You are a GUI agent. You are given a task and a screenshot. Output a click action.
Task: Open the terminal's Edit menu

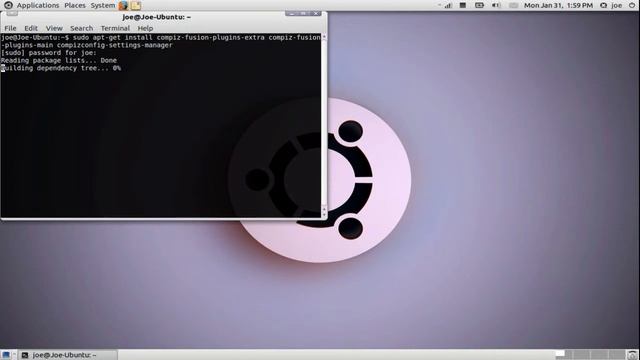[31, 28]
